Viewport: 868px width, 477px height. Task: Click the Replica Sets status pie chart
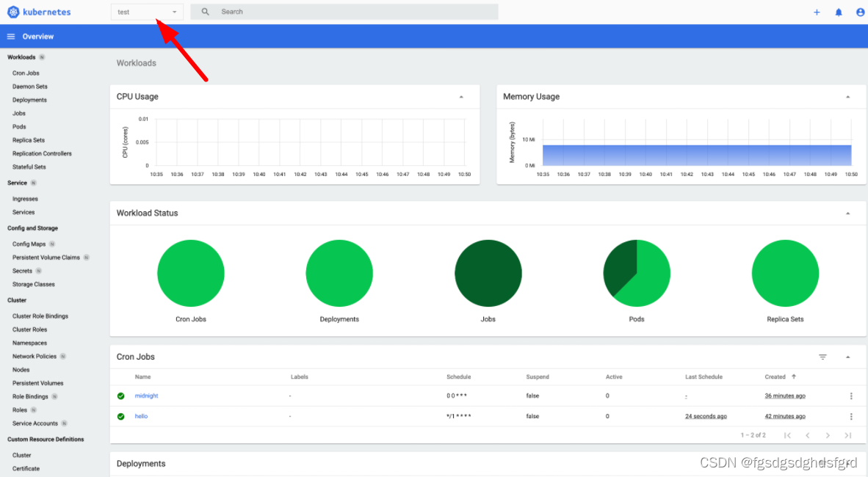coord(785,274)
